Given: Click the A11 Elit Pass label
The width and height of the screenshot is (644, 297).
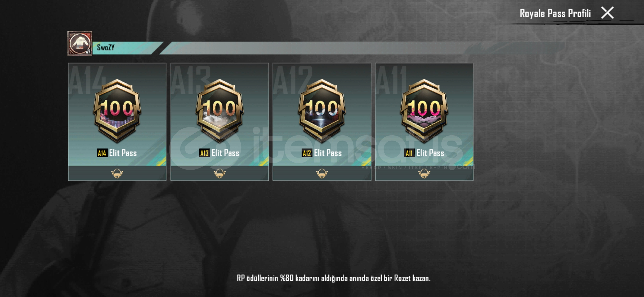Looking at the screenshot, I should (x=424, y=153).
